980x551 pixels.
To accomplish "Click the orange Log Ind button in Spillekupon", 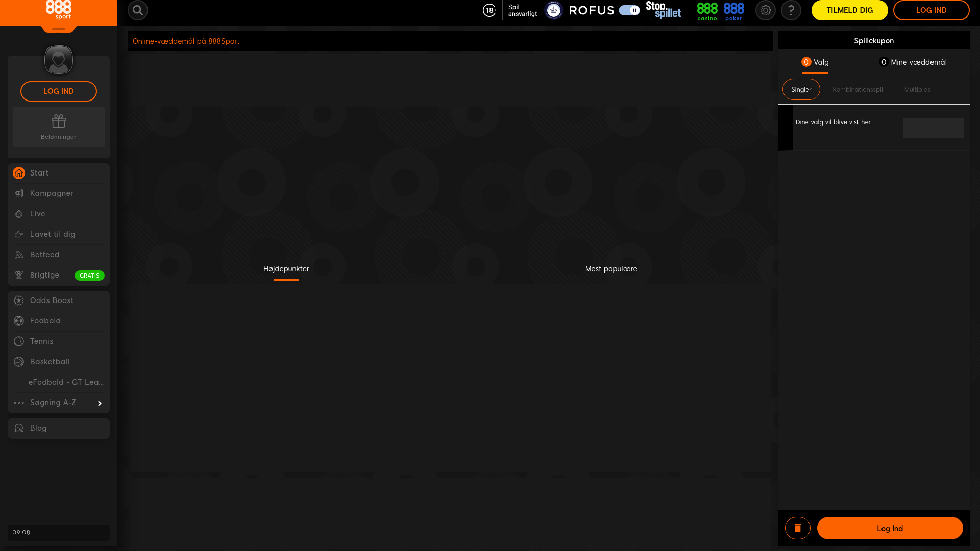I will tap(890, 528).
